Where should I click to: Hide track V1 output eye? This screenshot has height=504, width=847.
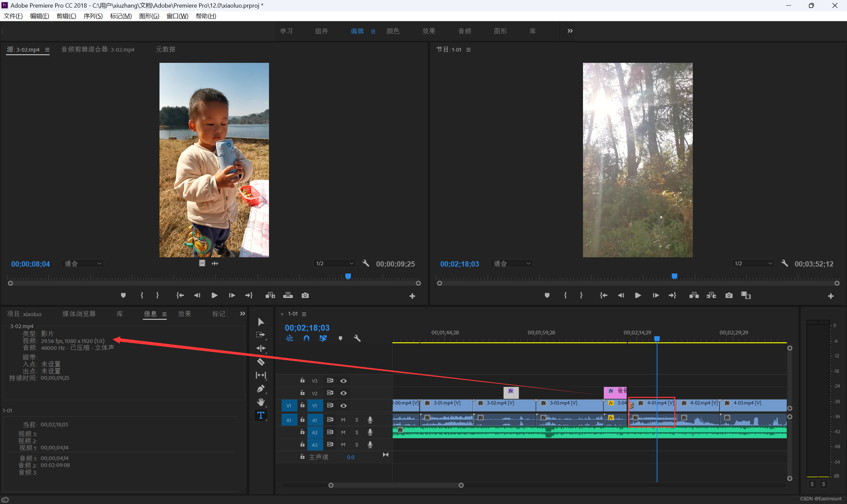pyautogui.click(x=343, y=405)
